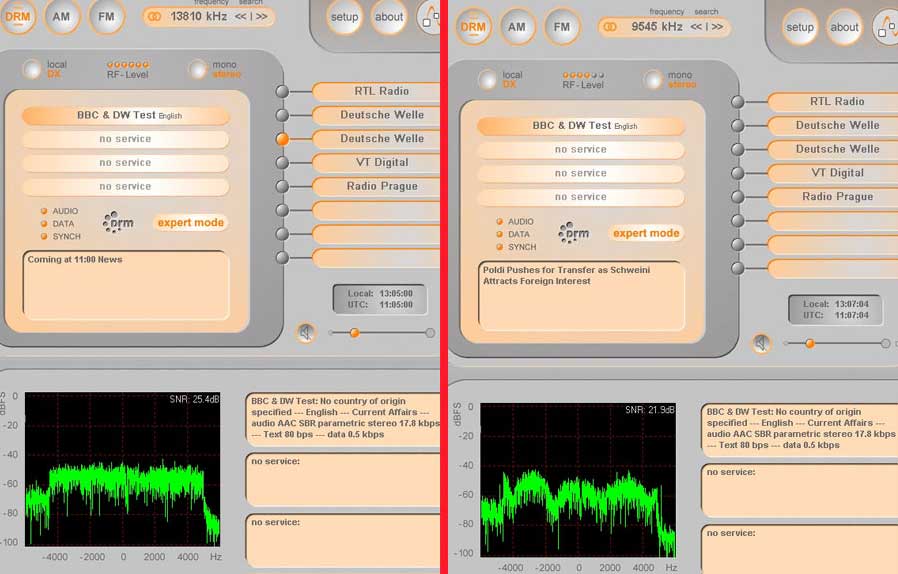Click the 'Poldi Pushes for Transfer' message text

point(566,276)
